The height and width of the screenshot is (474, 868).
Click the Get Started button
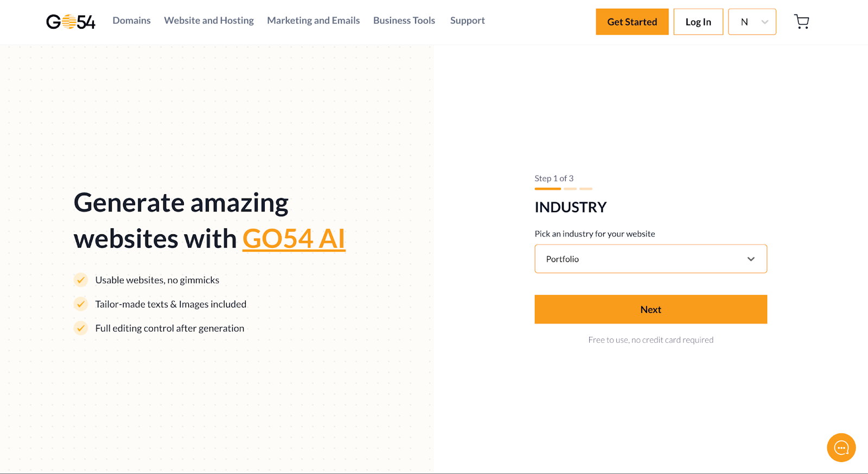click(632, 22)
